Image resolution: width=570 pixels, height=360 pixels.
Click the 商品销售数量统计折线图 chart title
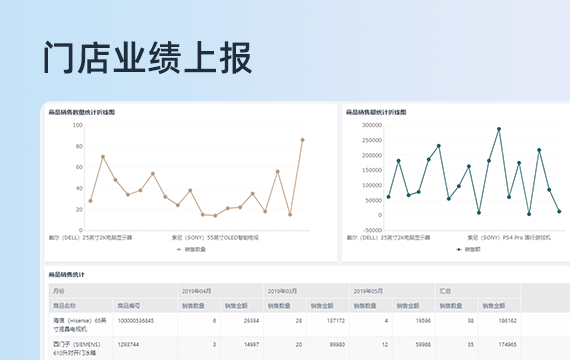[82, 112]
